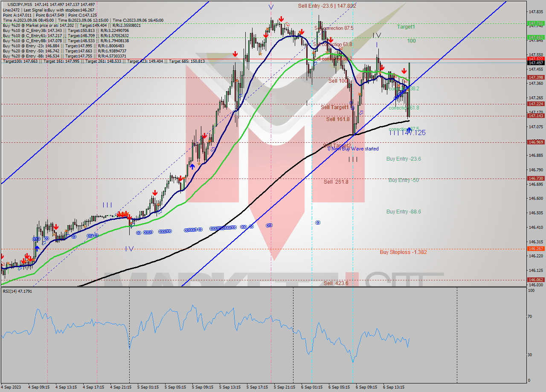The image size is (546, 392).
Task: Click the '4 Sep 2023' date label
Action: pos(11,387)
